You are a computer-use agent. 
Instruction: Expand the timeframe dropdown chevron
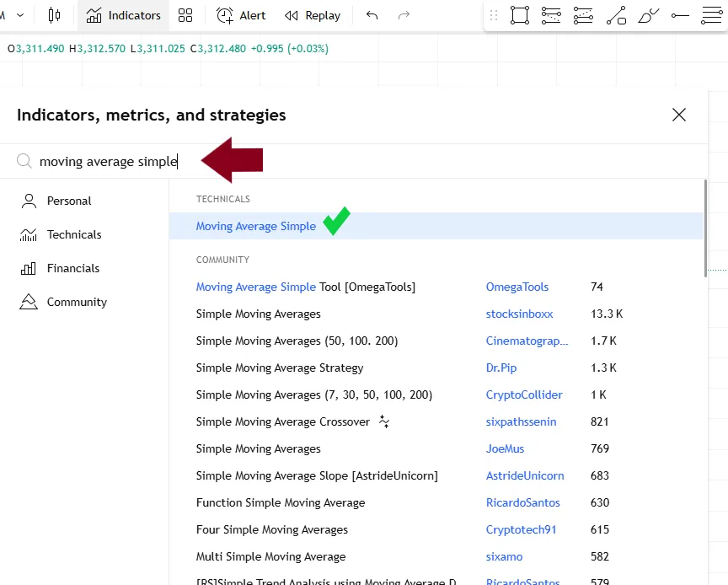point(20,15)
